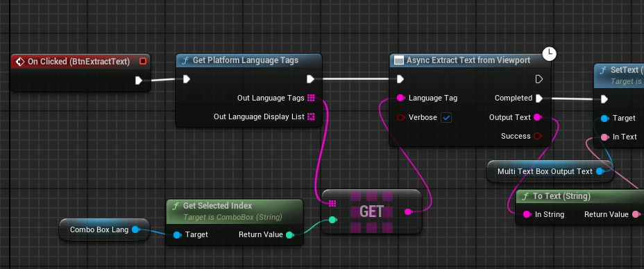Click the SetText node In Text pin
Viewport: 644px width, 269px height.
pos(604,137)
